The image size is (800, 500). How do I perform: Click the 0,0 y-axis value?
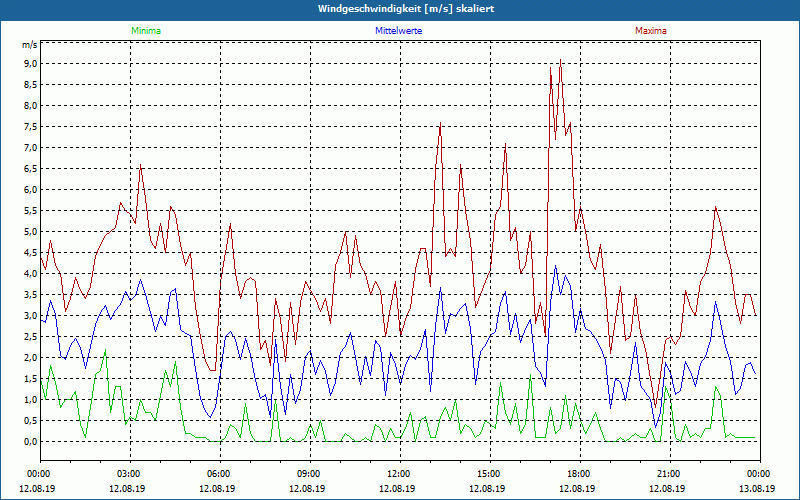click(31, 442)
